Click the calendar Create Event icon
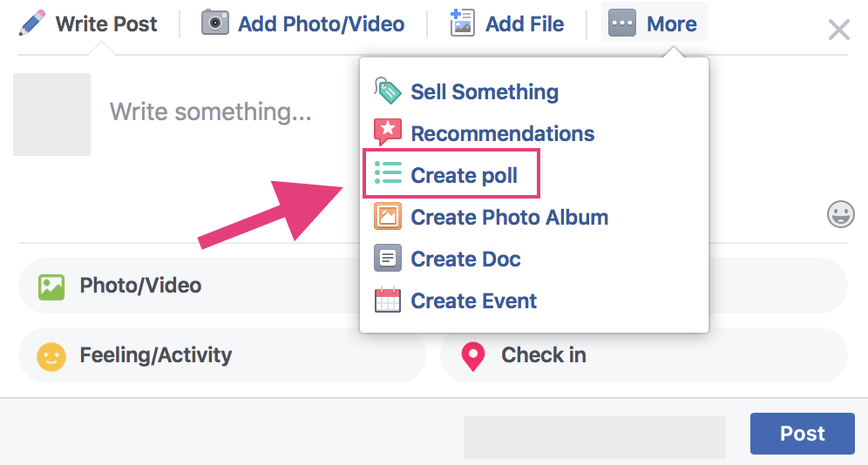Image resolution: width=868 pixels, height=465 pixels. click(x=388, y=300)
